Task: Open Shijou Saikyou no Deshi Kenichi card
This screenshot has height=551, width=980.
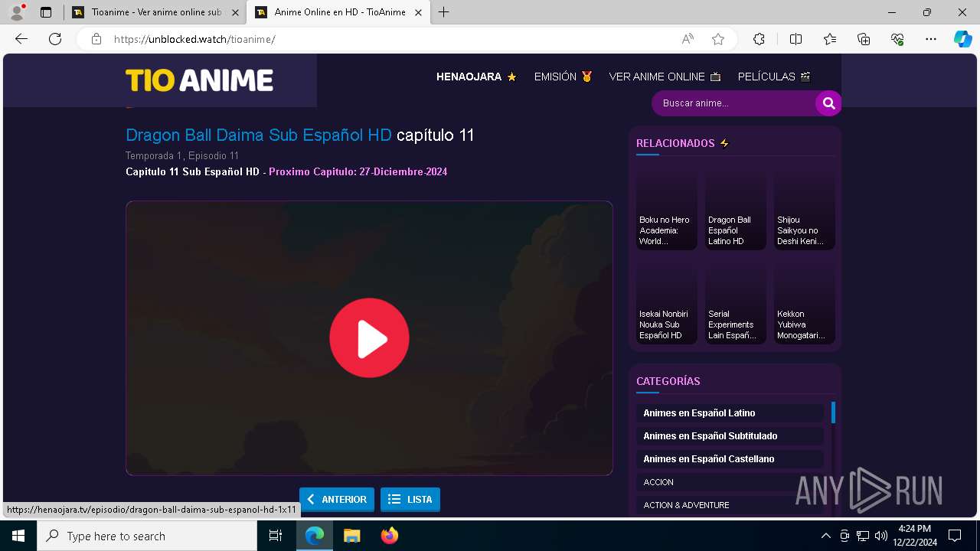Action: [805, 207]
